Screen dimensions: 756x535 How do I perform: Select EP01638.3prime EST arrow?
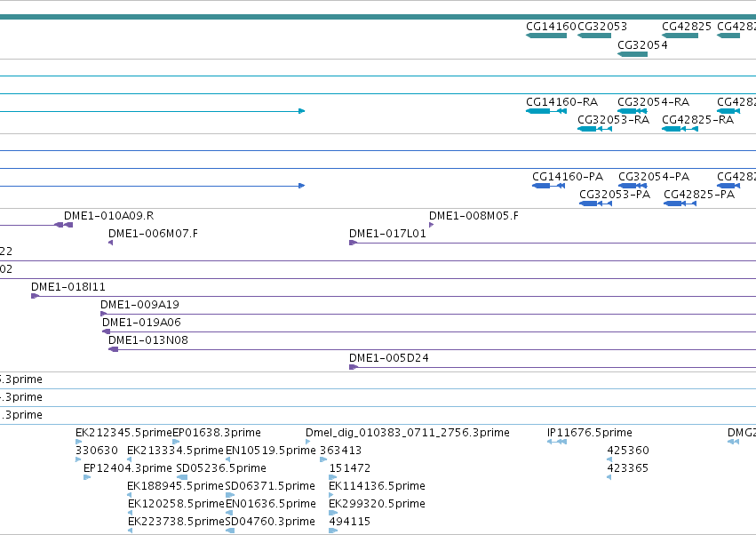click(176, 442)
